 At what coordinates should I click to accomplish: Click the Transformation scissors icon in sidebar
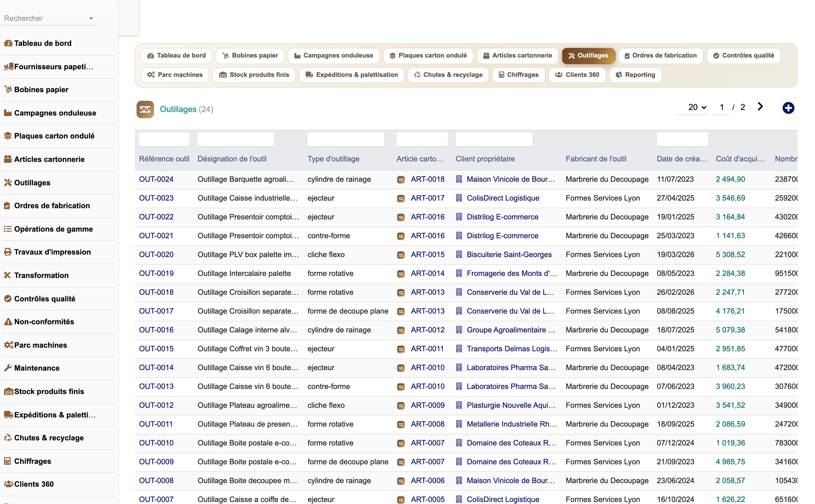point(7,275)
